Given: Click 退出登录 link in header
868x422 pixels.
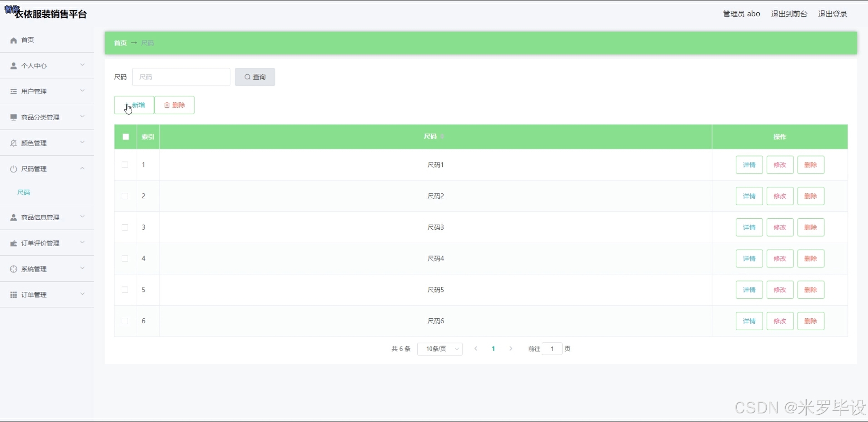Looking at the screenshot, I should [833, 14].
